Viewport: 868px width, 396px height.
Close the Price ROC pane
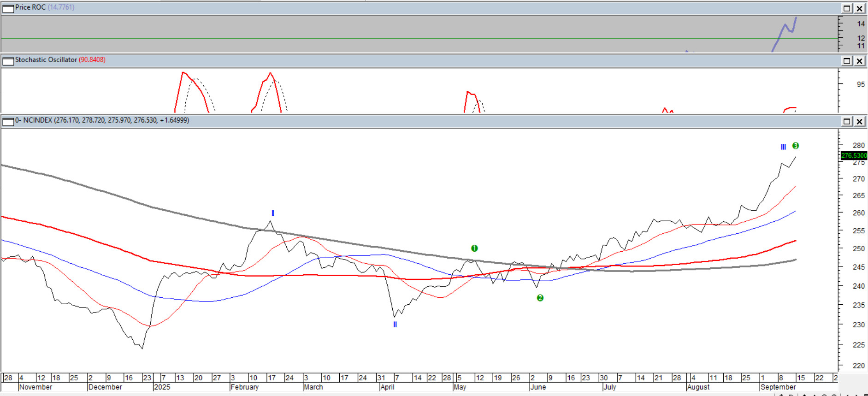point(860,8)
